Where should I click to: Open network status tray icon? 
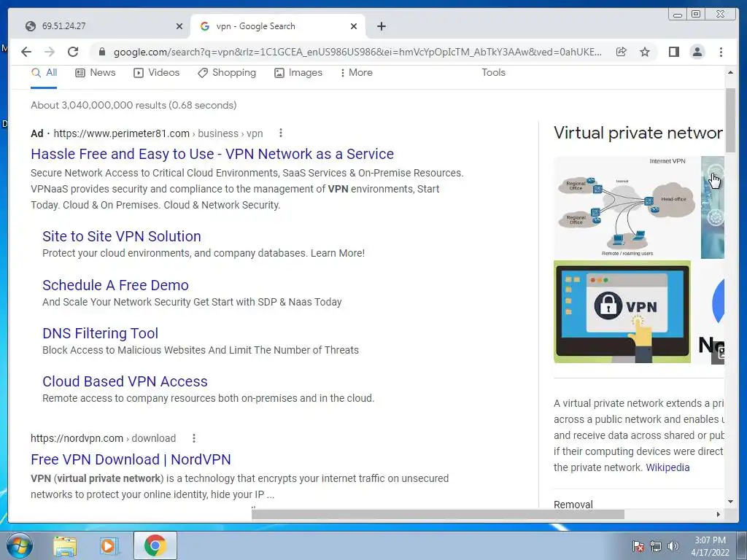[656, 546]
